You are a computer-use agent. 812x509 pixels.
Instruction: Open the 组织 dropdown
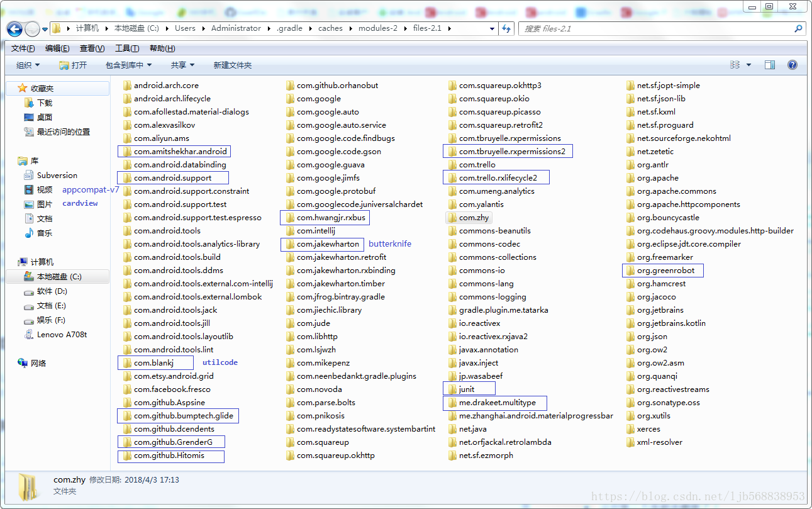28,65
